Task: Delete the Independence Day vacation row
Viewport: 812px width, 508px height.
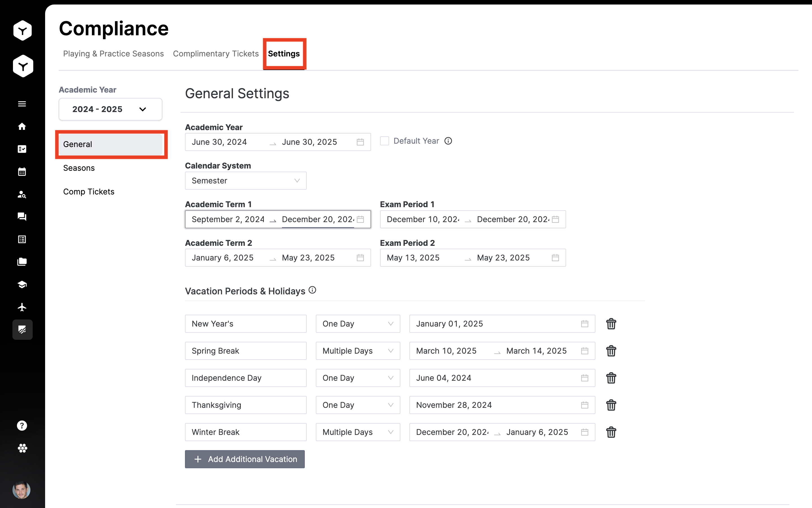Action: click(x=611, y=378)
